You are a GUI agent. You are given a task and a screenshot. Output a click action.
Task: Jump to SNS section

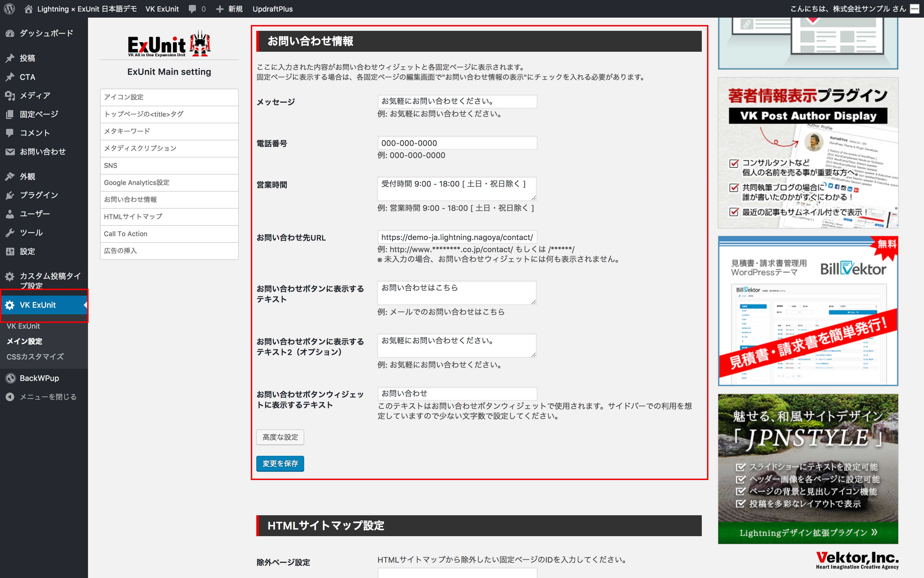click(x=169, y=165)
